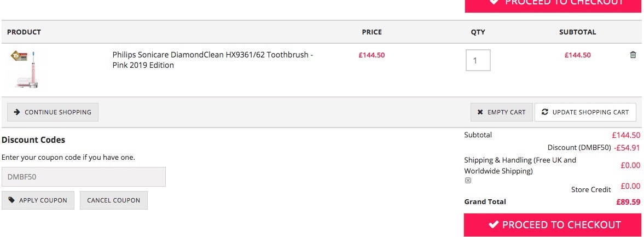Viewport: 644px width, 237px height.
Task: Open the Philips Sonicare DiamondClean product link
Action: (x=213, y=60)
